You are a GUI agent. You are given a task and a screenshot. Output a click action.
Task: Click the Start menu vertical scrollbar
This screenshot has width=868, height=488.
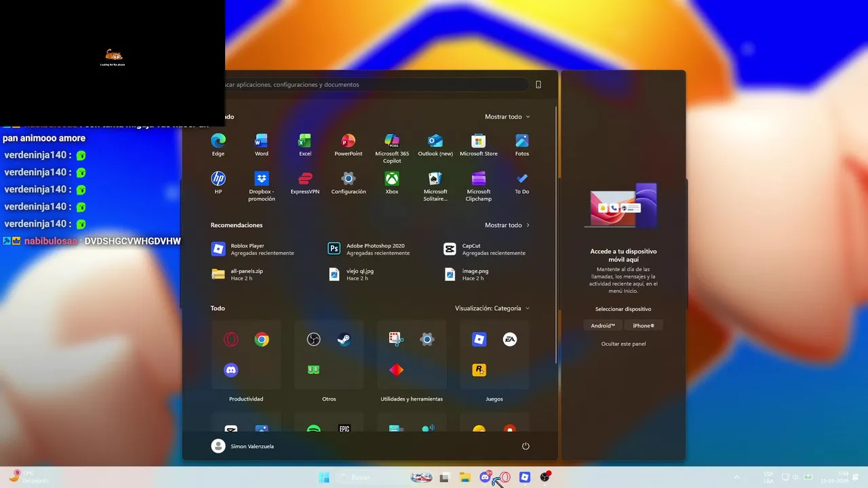click(x=556, y=234)
